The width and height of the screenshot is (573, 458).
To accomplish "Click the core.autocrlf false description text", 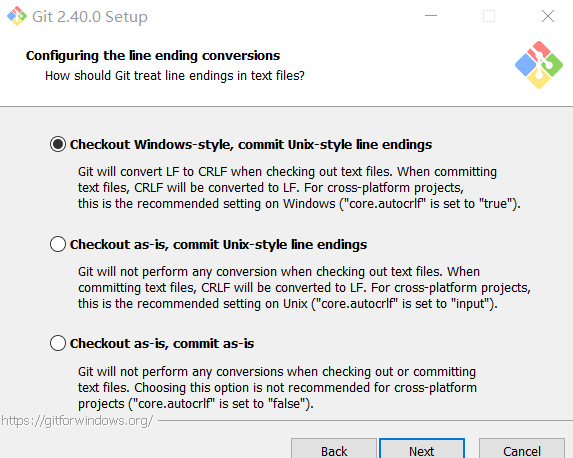I will pos(277,387).
